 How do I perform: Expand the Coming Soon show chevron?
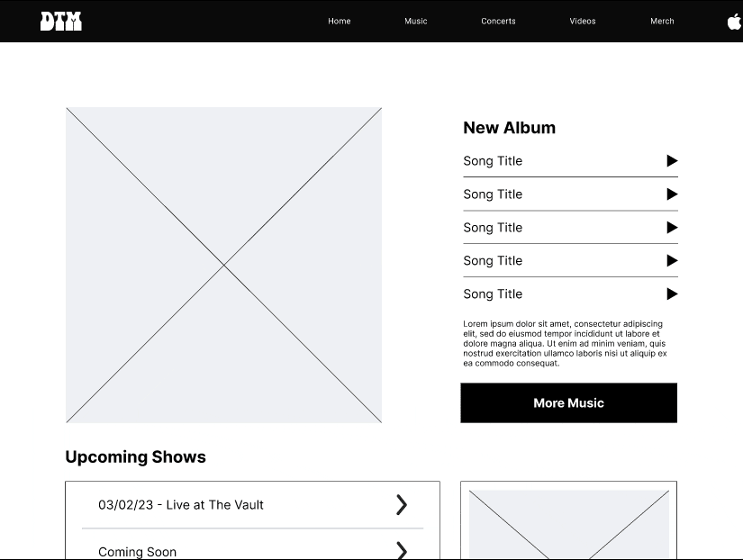402,550
